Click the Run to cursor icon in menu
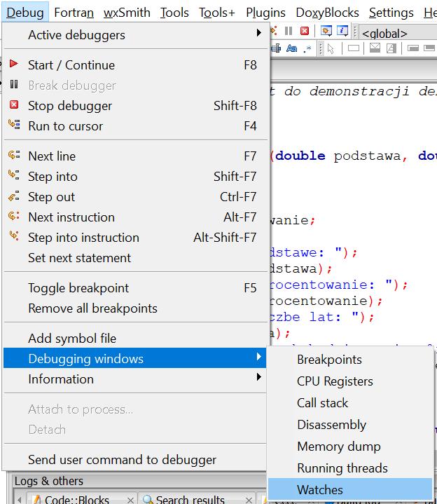The image size is (437, 504). [x=14, y=124]
